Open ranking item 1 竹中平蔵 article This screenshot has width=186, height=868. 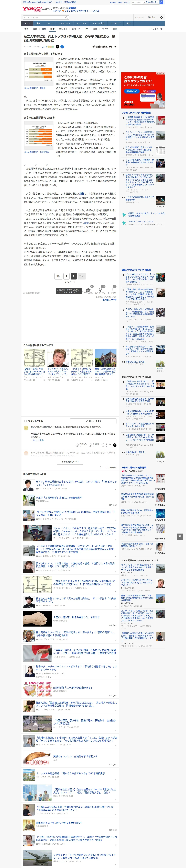[143, 122]
